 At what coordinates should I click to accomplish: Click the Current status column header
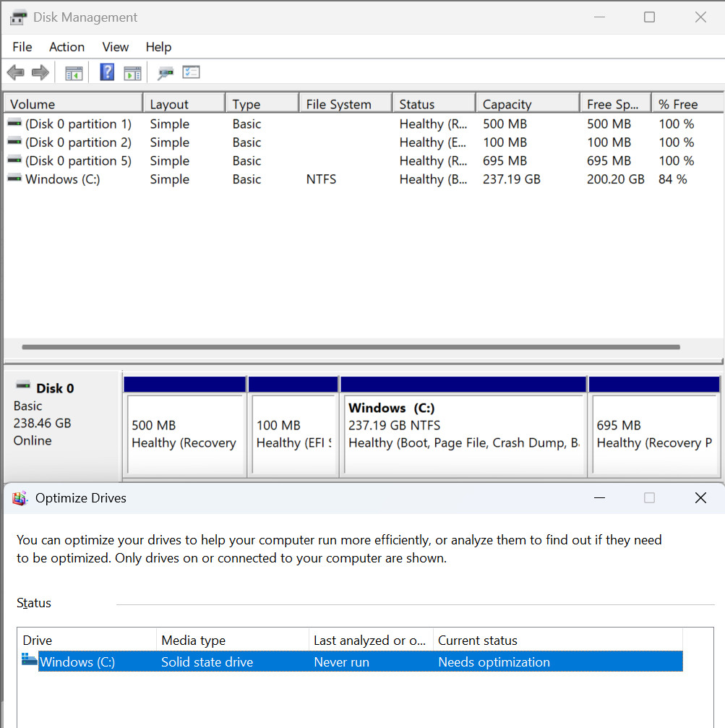coord(558,641)
